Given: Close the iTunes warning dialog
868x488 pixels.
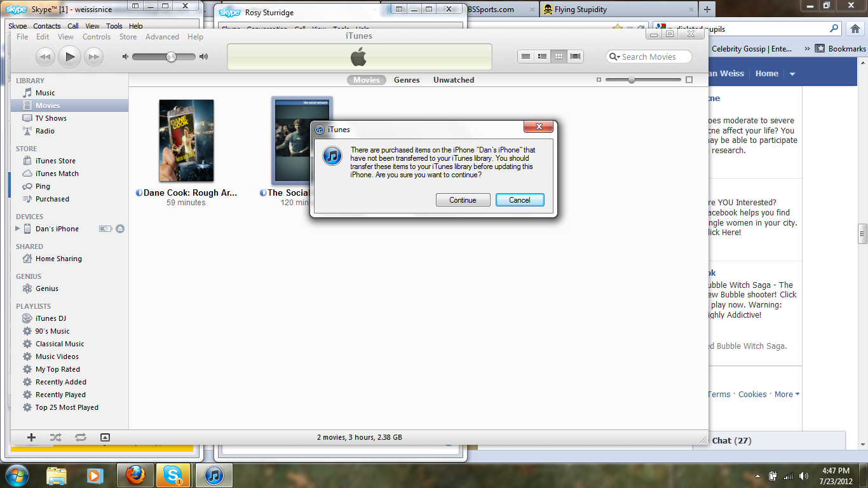Looking at the screenshot, I should (x=539, y=127).
